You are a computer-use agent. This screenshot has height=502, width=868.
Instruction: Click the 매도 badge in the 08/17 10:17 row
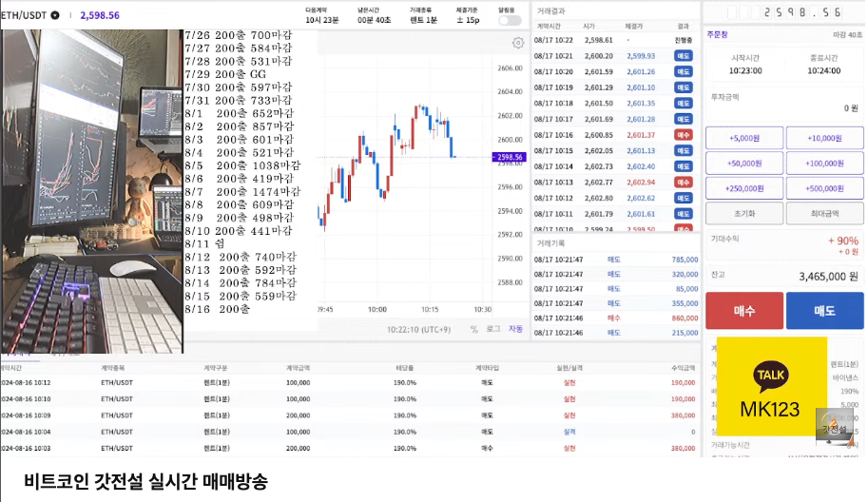point(684,119)
